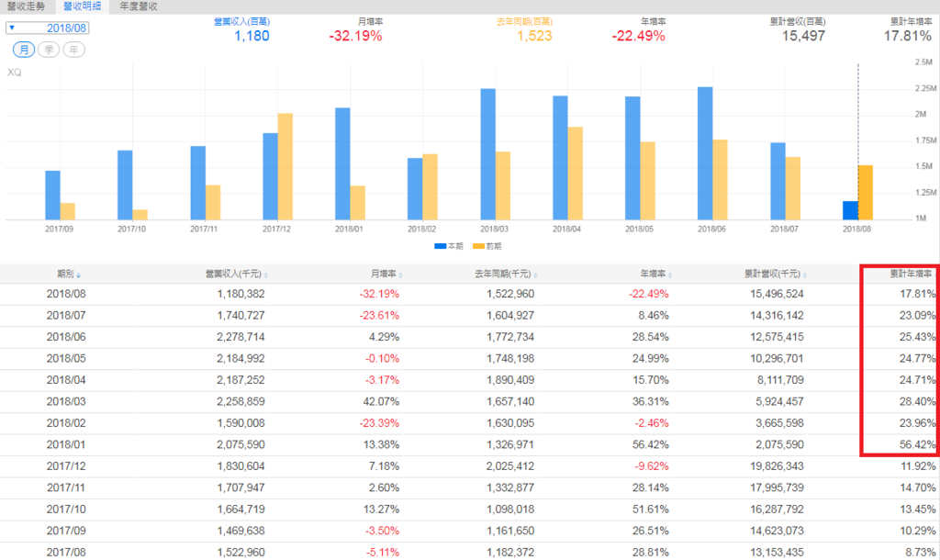
Task: Click the 2018/03 row period cell
Action: pyautogui.click(x=66, y=402)
